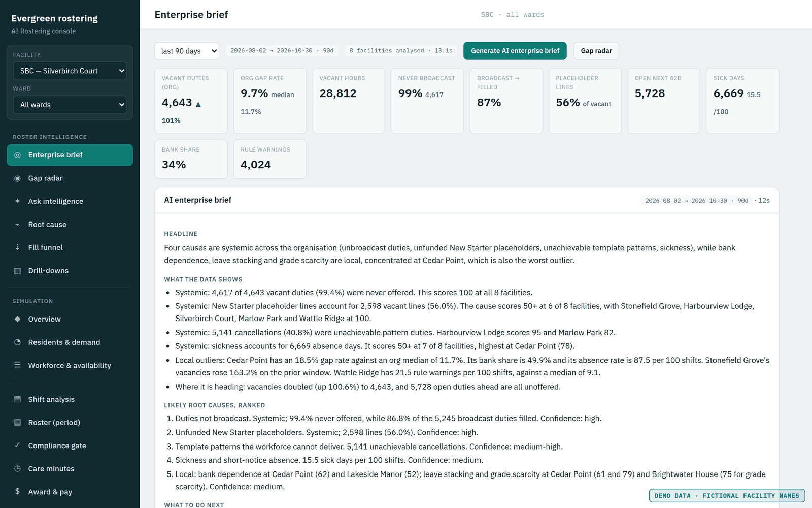Click the Workforce & availability lines icon
This screenshot has height=508, width=812.
17,365
